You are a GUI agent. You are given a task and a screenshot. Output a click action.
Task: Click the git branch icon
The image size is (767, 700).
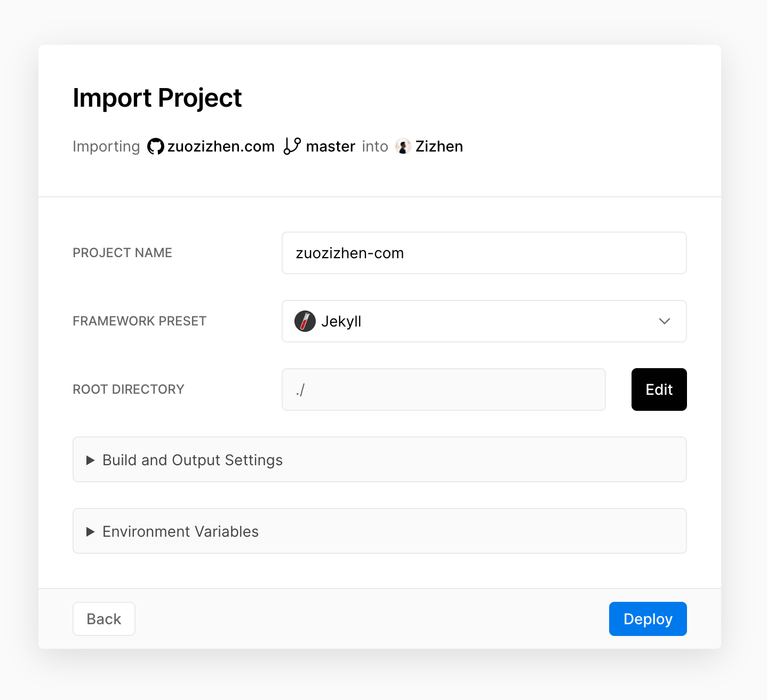[292, 146]
